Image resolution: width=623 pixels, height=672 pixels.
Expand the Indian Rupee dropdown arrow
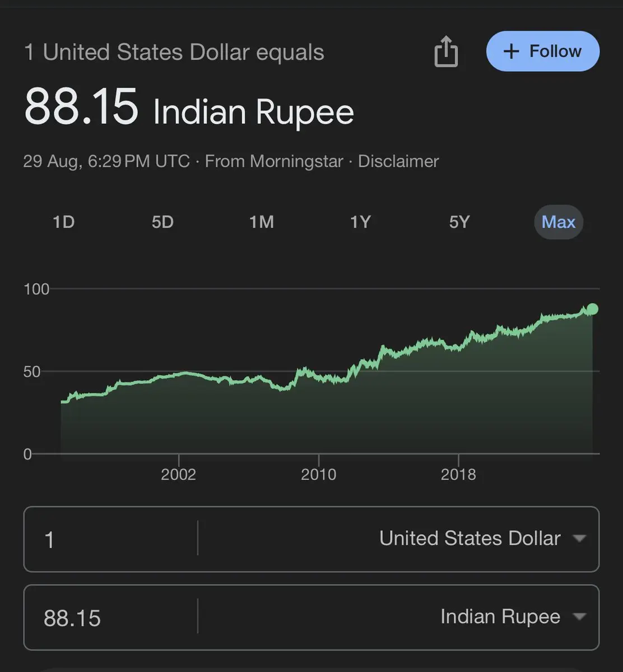point(579,617)
